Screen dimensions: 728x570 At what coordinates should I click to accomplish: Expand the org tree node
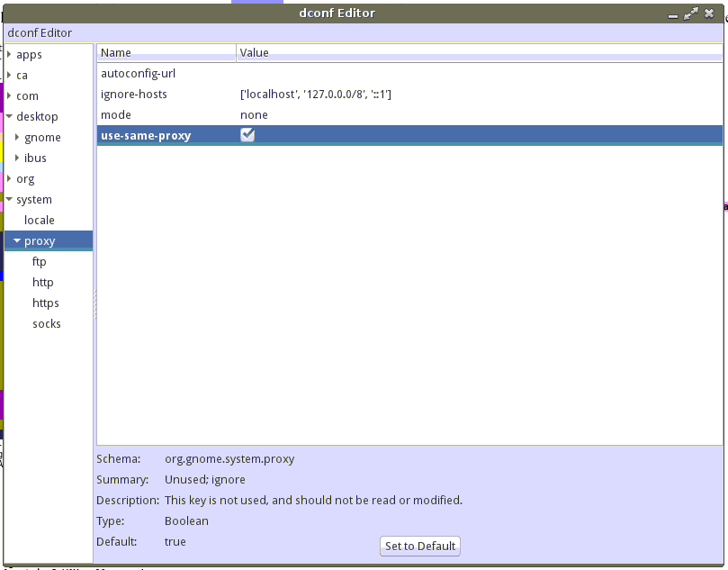click(x=9, y=179)
